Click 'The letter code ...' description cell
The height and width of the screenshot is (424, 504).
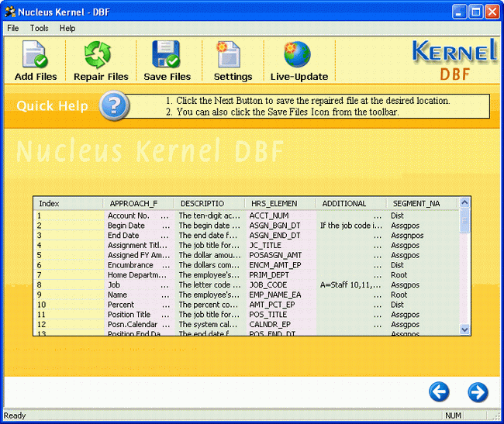[210, 285]
